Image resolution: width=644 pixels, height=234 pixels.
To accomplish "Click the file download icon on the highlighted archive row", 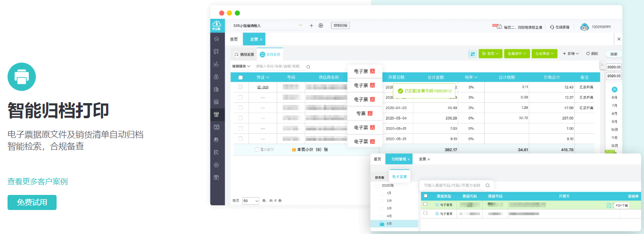I will pos(609,205).
